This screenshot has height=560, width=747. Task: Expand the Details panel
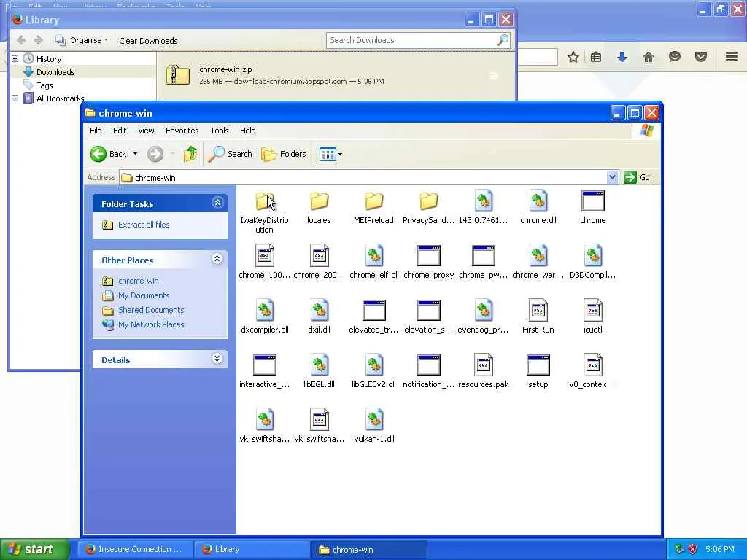tap(217, 359)
